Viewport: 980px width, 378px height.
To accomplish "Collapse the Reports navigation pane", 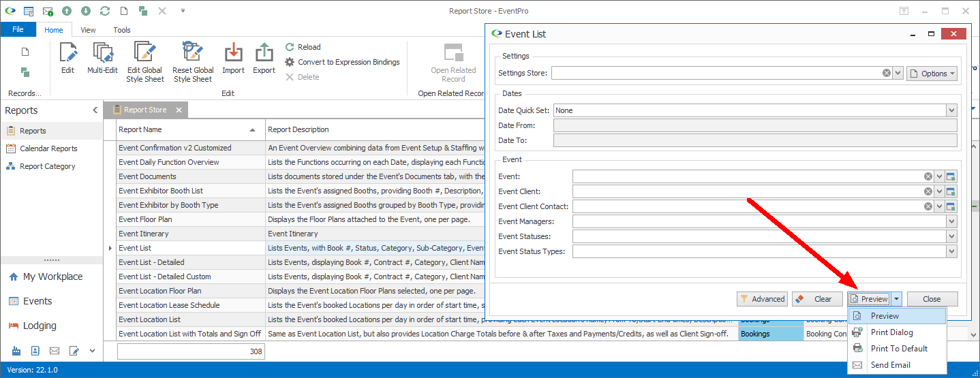I will [x=95, y=110].
